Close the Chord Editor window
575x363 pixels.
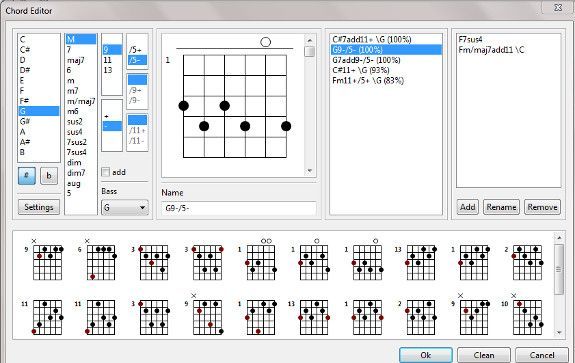(558, 7)
